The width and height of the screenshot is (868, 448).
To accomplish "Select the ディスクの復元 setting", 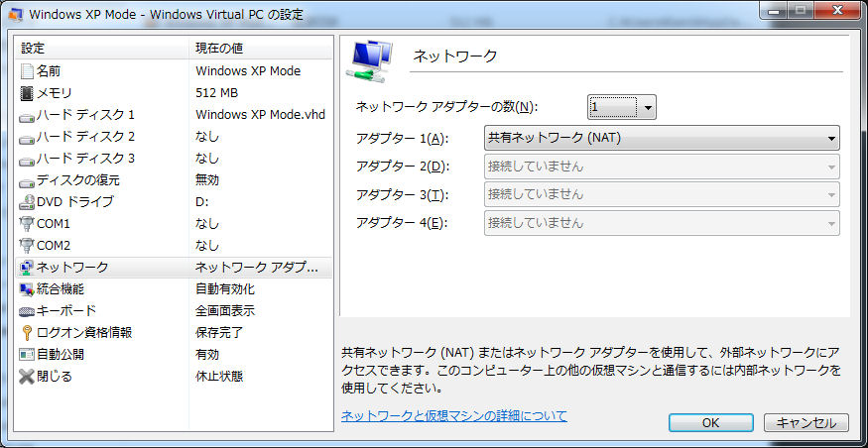I will [174, 180].
